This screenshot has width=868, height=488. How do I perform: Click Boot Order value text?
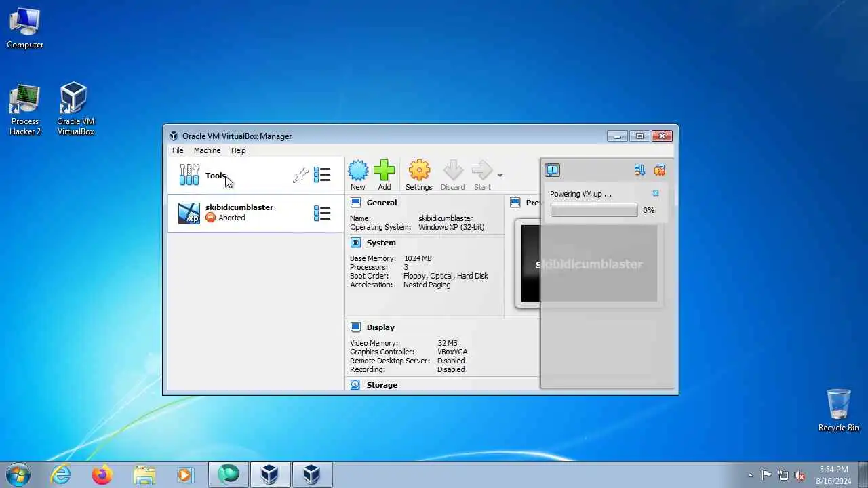coord(446,276)
